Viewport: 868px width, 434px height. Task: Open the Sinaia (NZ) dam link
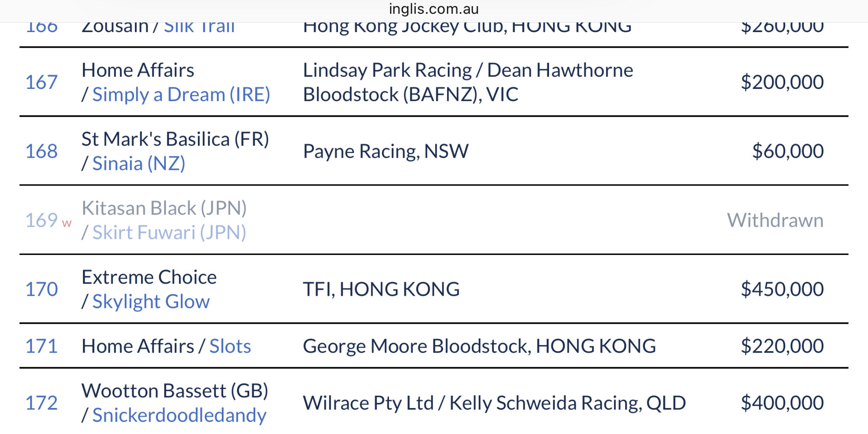click(138, 163)
